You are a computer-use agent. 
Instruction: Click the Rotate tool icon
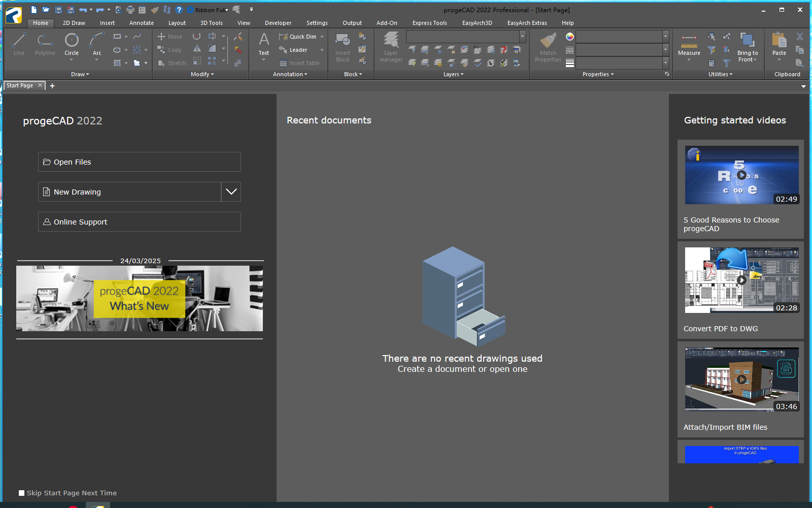coord(197,37)
